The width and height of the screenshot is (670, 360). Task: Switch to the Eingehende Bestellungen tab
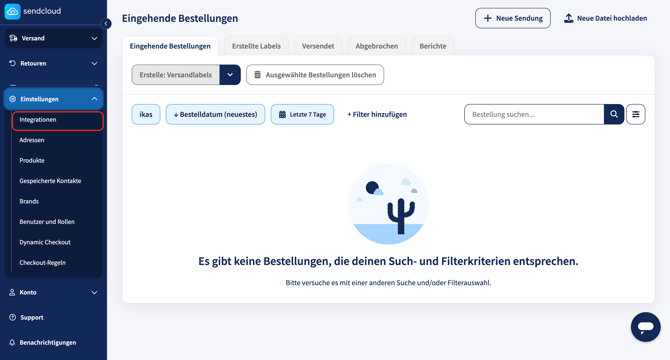coord(170,46)
